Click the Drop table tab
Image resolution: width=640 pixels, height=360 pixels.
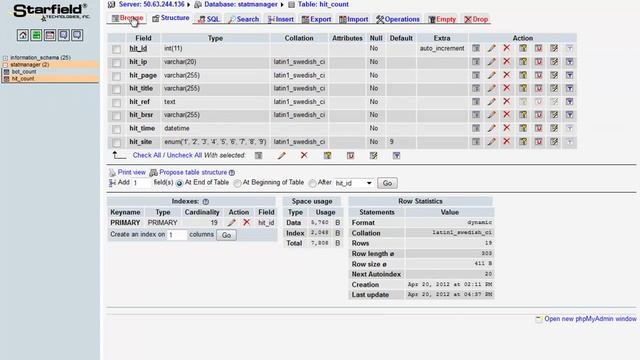pos(476,19)
